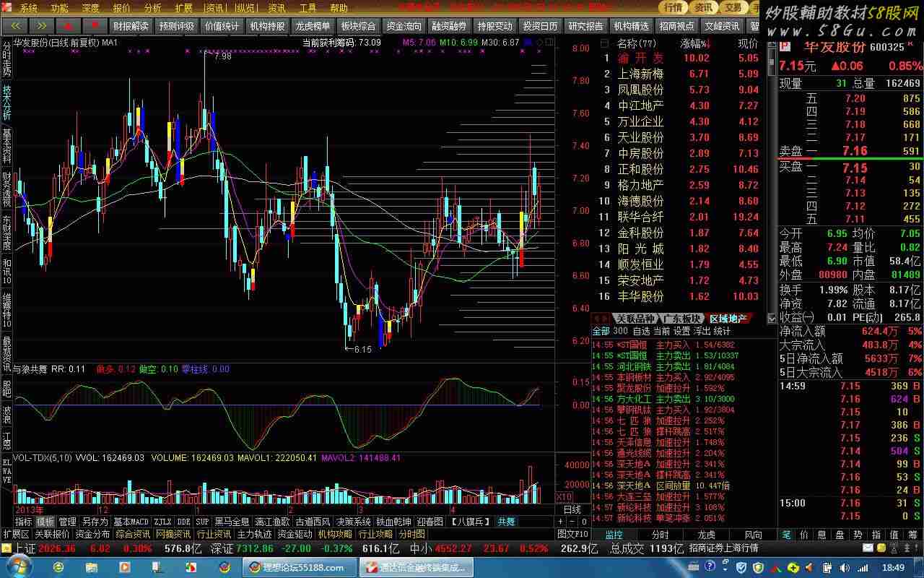
Task: Open the 理想论坛55188.com browser taskbar window
Action: 299,567
